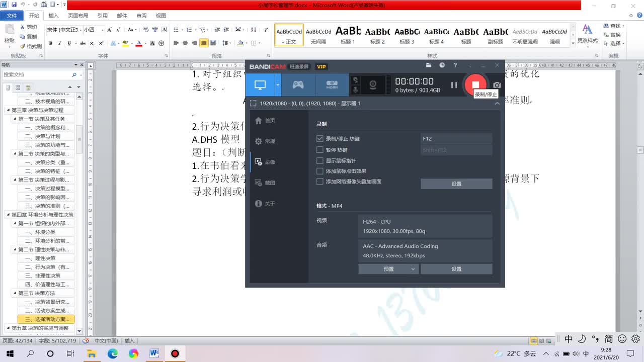Viewport: 644px width, 362px height.
Task: Open Bandicam 关于 about tab
Action: pos(265,204)
